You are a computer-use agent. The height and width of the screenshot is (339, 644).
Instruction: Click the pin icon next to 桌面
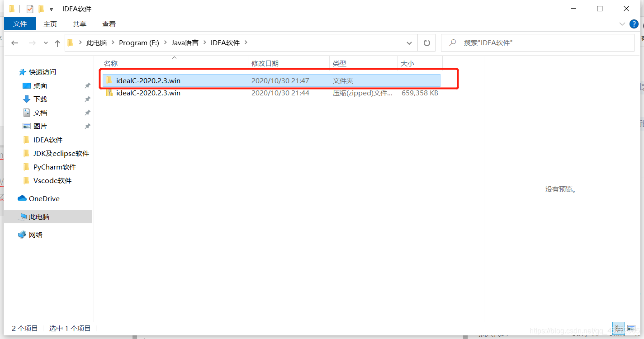pos(87,85)
